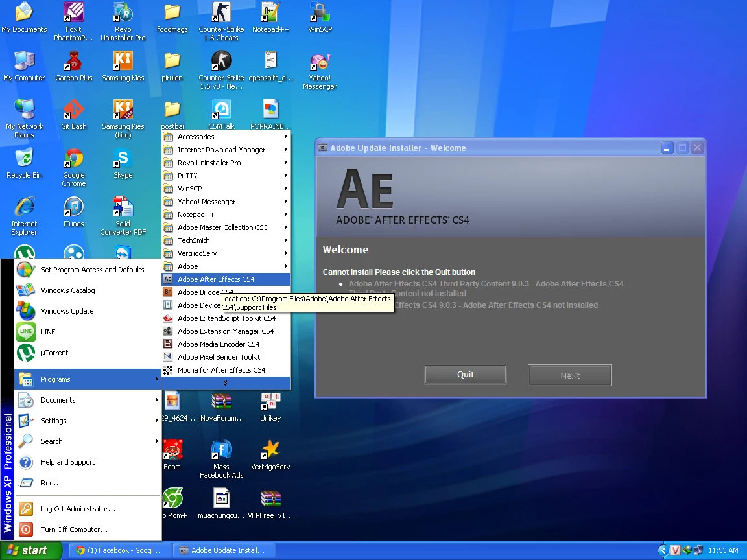Image resolution: width=747 pixels, height=560 pixels.
Task: Open Adobe ExtendScript Toolkit CS4
Action: 226,318
